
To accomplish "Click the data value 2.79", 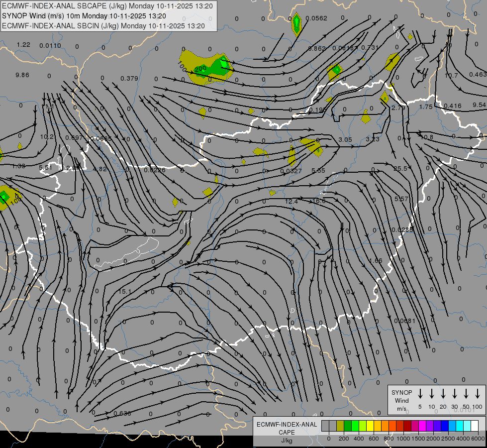I will pos(398,108).
